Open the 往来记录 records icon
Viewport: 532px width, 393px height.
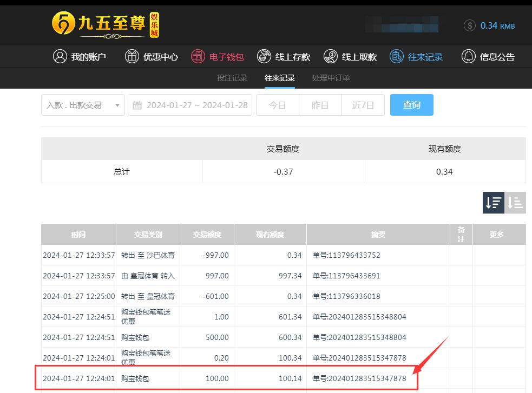(397, 56)
